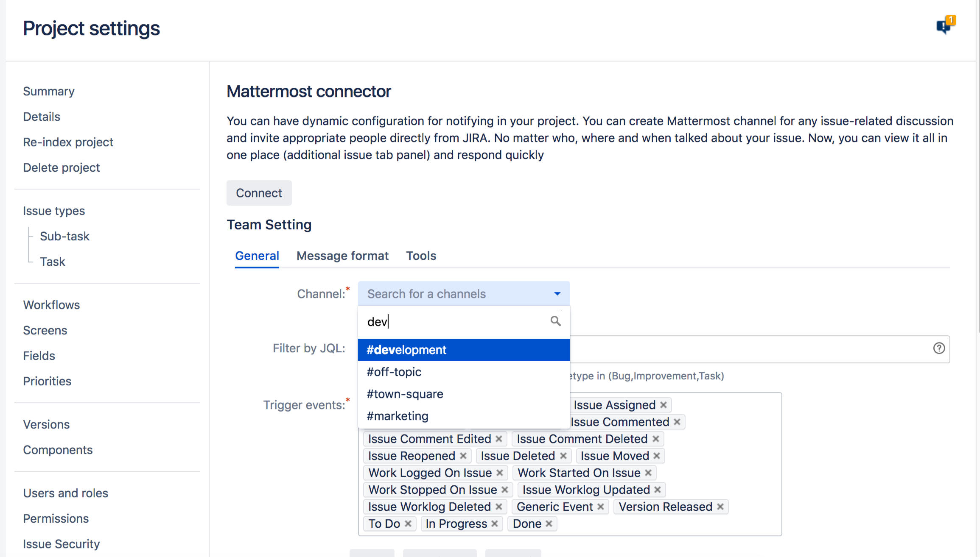Remove the Version Released trigger event
This screenshot has width=980, height=557.
click(720, 507)
